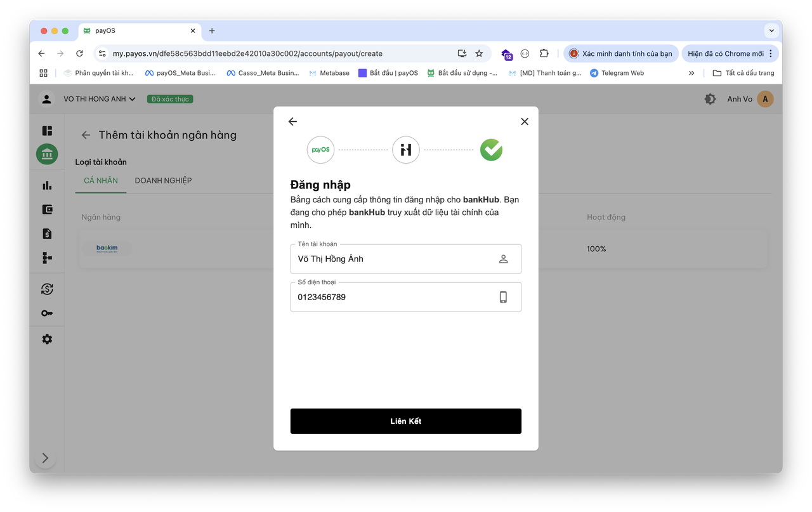Viewport: 812px width, 512px height.
Task: Bookmark this page with the star icon
Action: (x=479, y=54)
